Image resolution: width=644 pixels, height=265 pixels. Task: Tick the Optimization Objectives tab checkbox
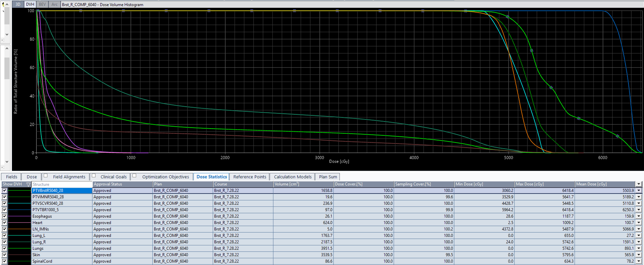tap(134, 176)
